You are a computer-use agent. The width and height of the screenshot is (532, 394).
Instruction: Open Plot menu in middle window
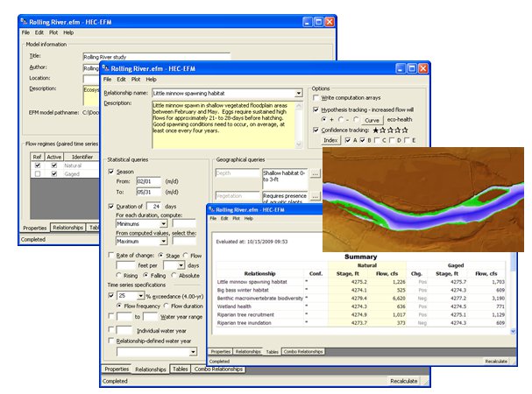pyautogui.click(x=136, y=80)
